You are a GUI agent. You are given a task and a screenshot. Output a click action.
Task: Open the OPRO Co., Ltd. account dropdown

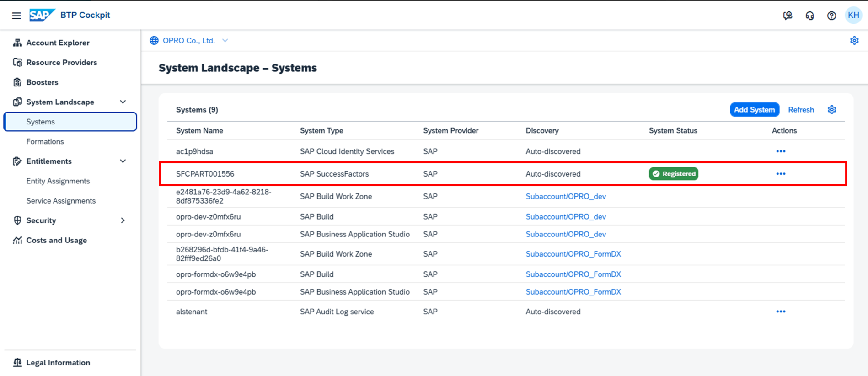[x=225, y=41]
